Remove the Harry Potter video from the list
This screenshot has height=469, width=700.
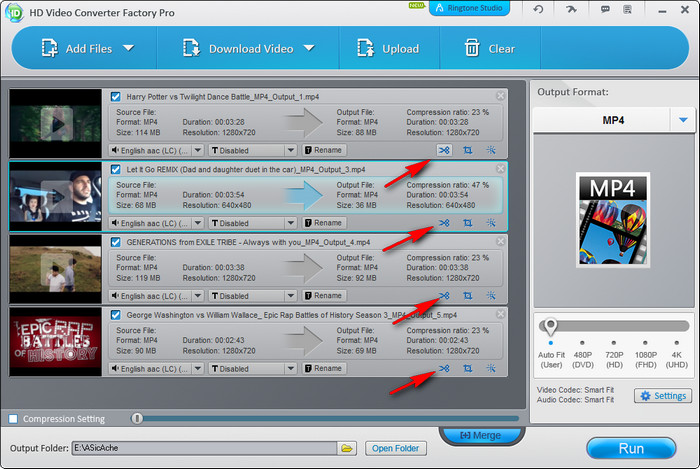500,95
